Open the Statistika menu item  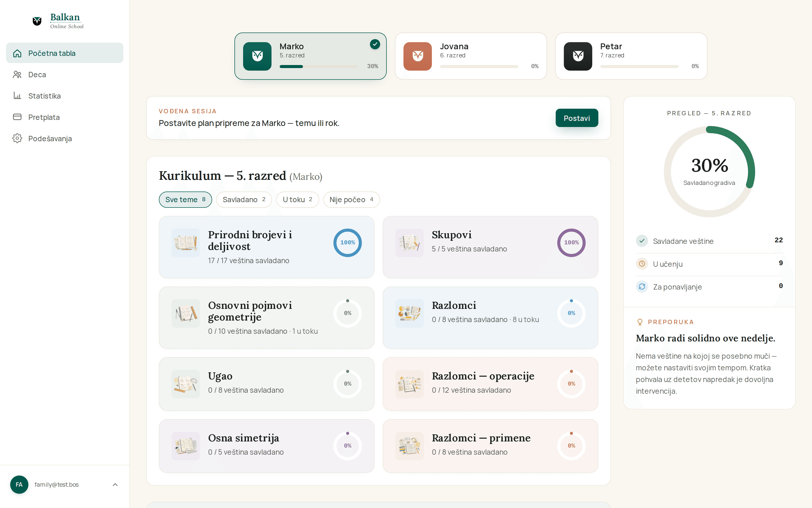[64, 96]
